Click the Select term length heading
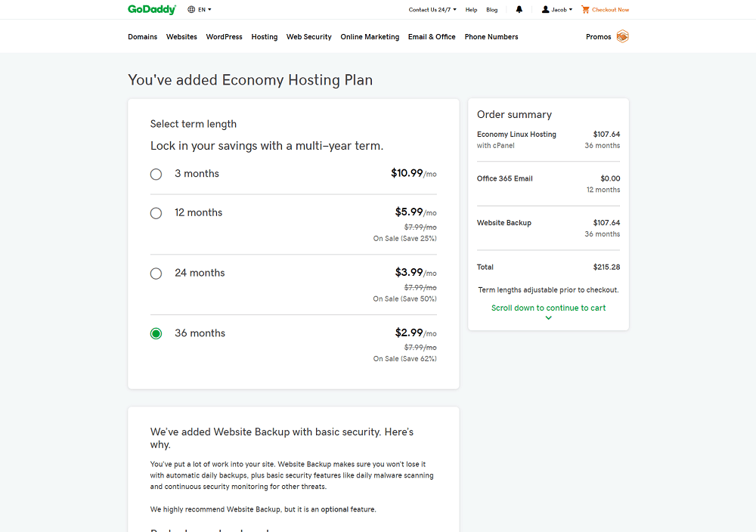 coord(194,125)
